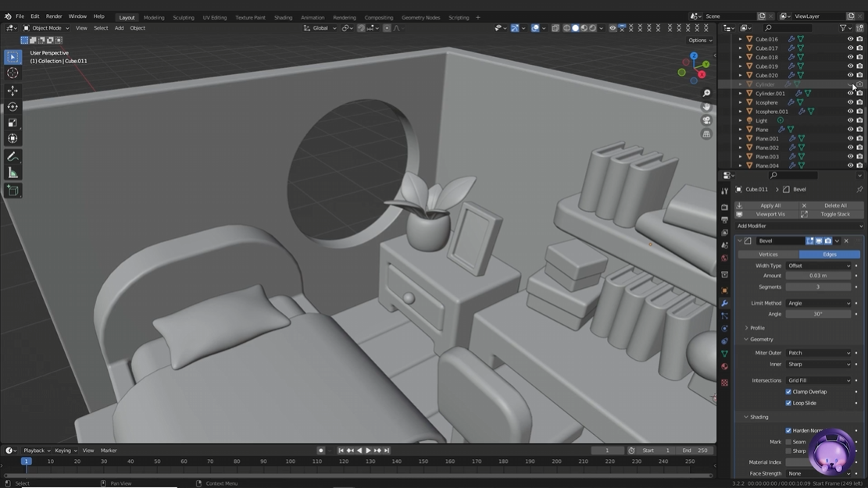Open the Render properties tab icon

tap(724, 207)
